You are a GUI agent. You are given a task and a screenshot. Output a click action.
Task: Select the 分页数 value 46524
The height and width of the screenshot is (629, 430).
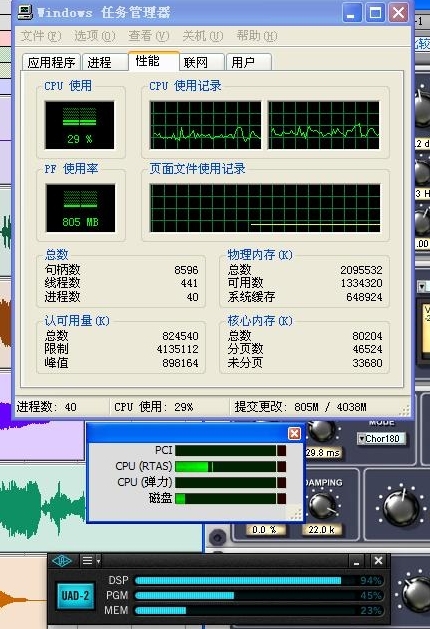click(367, 349)
